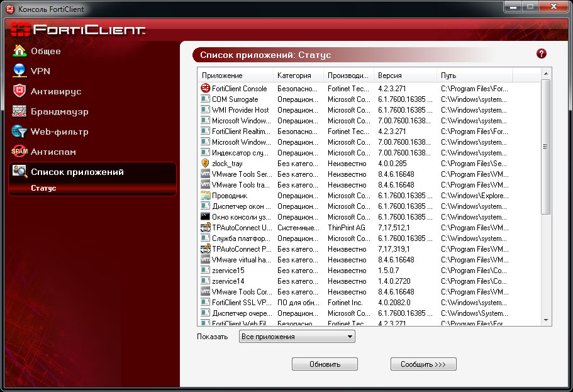
Task: Click the WMI Provider Host row icon
Action: (206, 109)
